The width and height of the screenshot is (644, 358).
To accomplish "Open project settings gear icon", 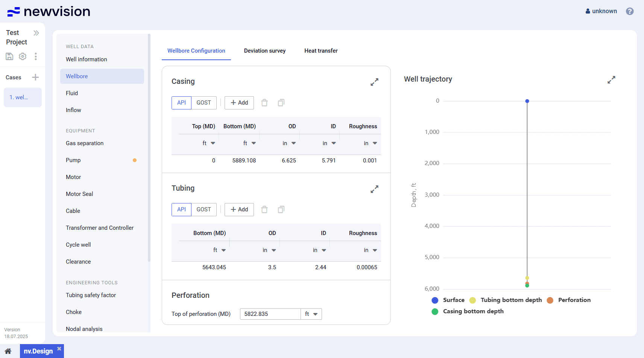I will tap(23, 56).
